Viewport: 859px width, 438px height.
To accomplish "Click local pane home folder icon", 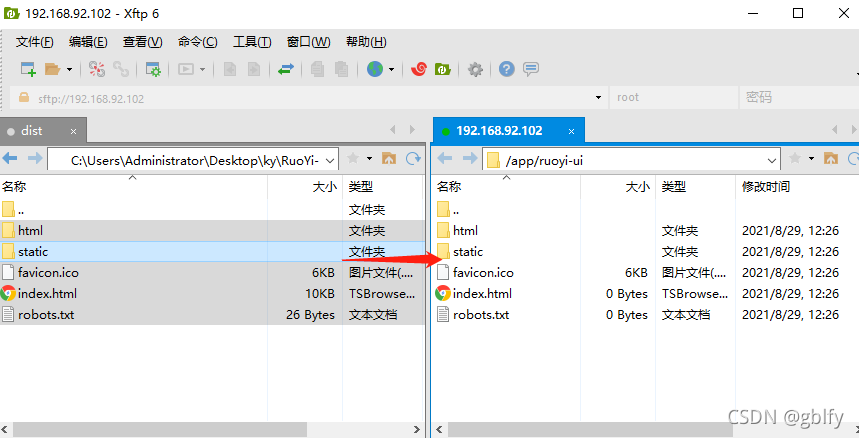I will pos(389,159).
